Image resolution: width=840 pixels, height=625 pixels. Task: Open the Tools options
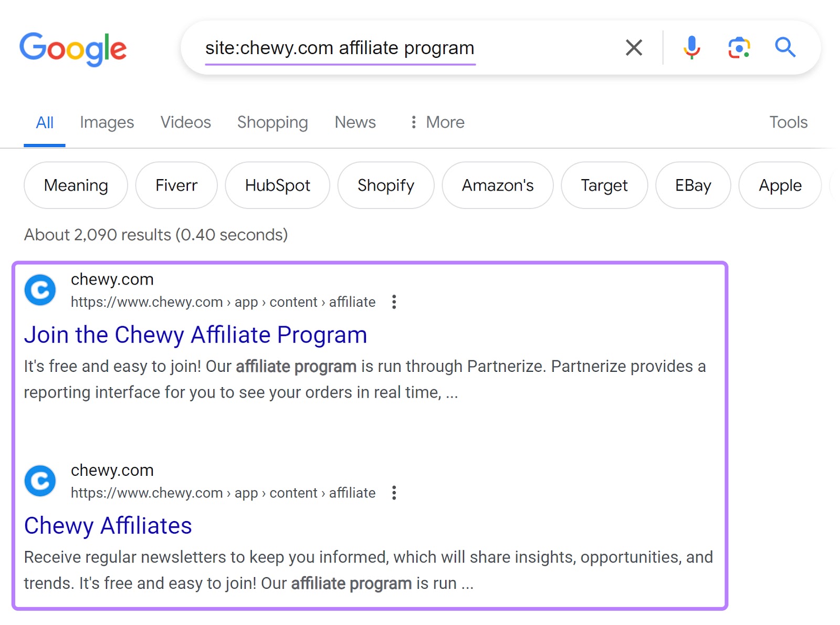[788, 122]
